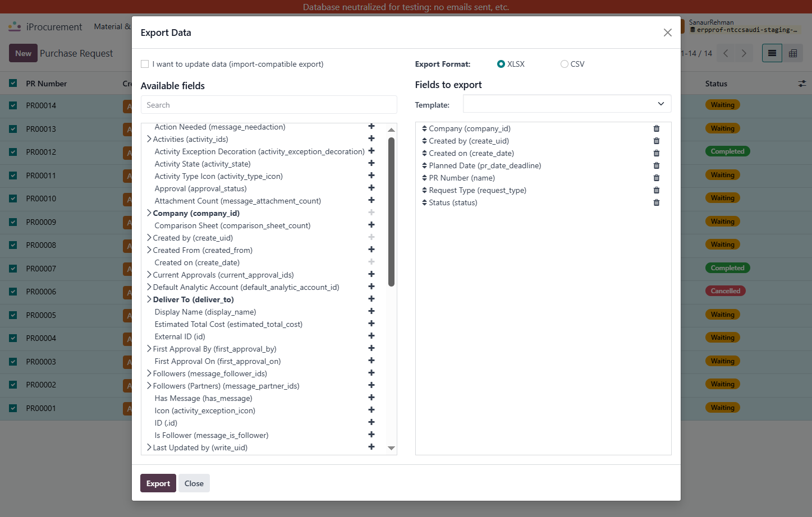
Task: Enable import-compatible export checkbox
Action: coord(145,64)
